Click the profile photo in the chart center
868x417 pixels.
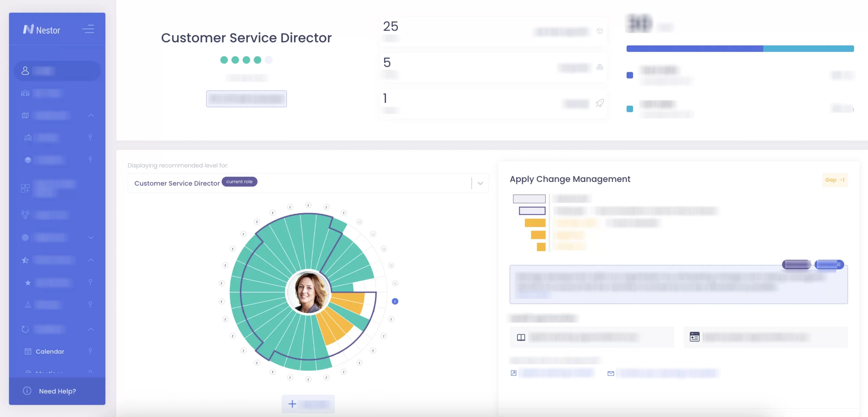(308, 293)
